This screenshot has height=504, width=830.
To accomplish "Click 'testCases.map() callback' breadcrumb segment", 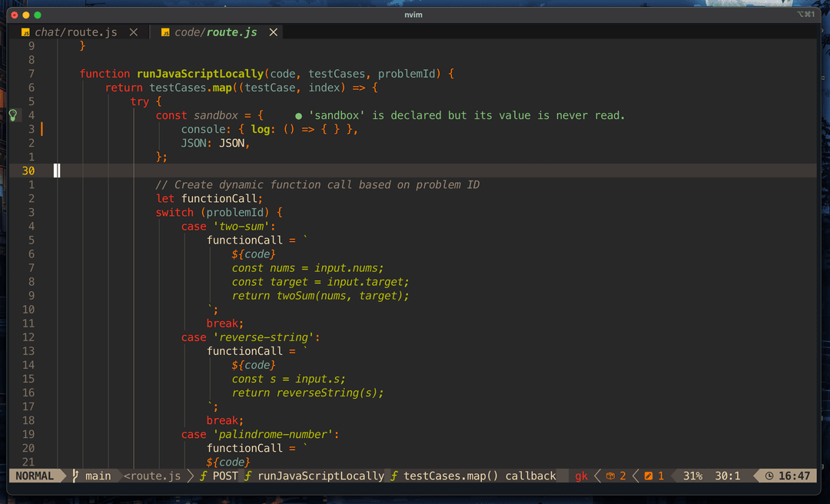I will [x=480, y=476].
